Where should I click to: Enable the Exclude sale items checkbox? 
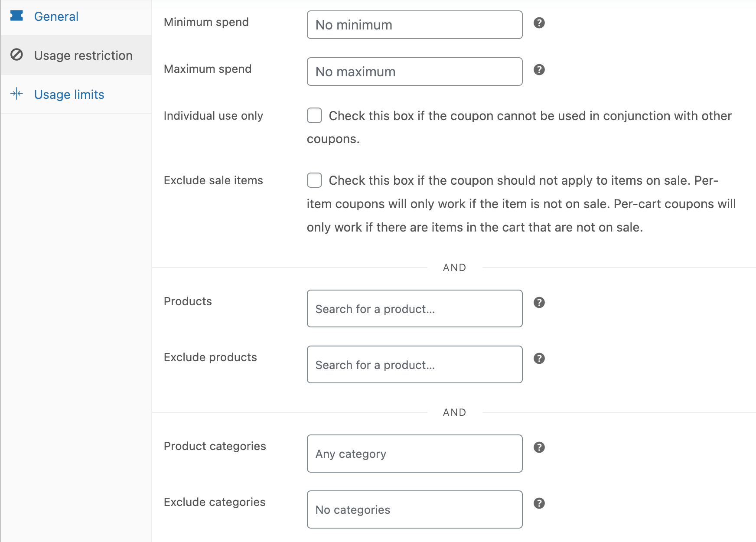tap(314, 180)
